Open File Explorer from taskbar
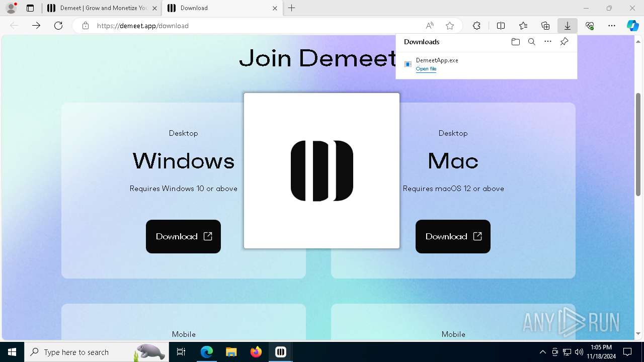This screenshot has width=644, height=362. click(x=231, y=352)
